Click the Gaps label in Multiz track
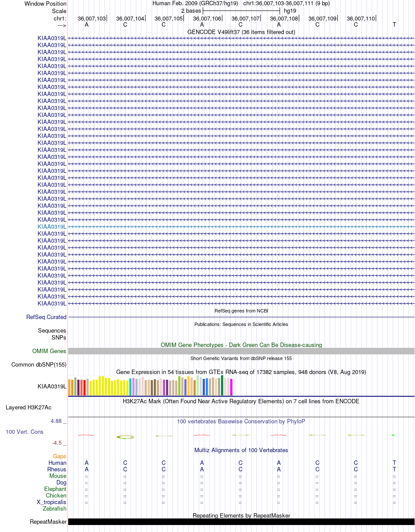 (59, 456)
